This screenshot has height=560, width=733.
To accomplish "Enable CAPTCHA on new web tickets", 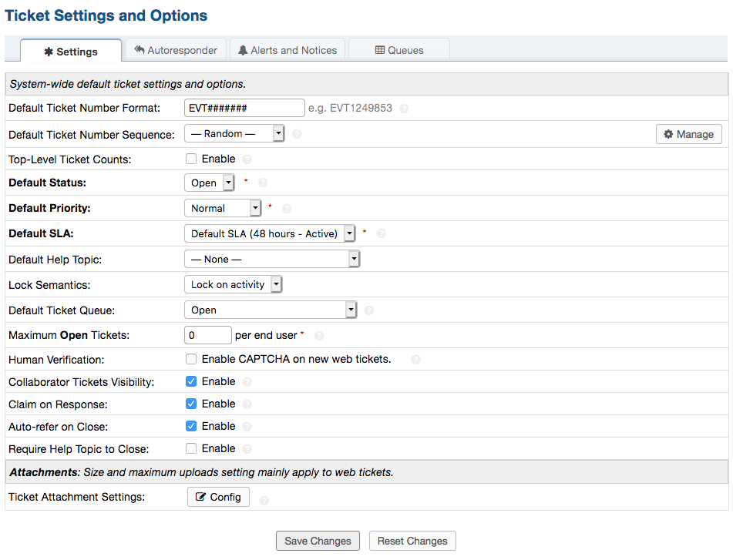I will click(x=191, y=359).
